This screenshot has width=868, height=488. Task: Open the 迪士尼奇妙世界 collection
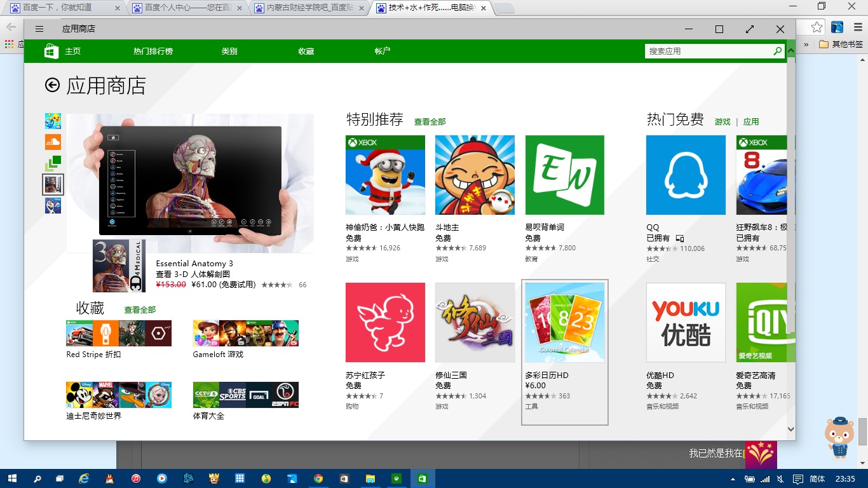(x=119, y=401)
